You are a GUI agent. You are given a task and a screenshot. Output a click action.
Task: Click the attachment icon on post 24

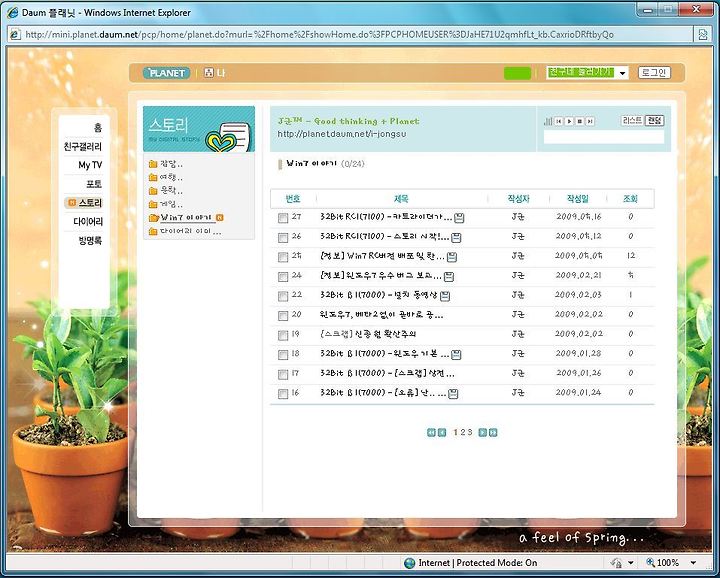[449, 277]
